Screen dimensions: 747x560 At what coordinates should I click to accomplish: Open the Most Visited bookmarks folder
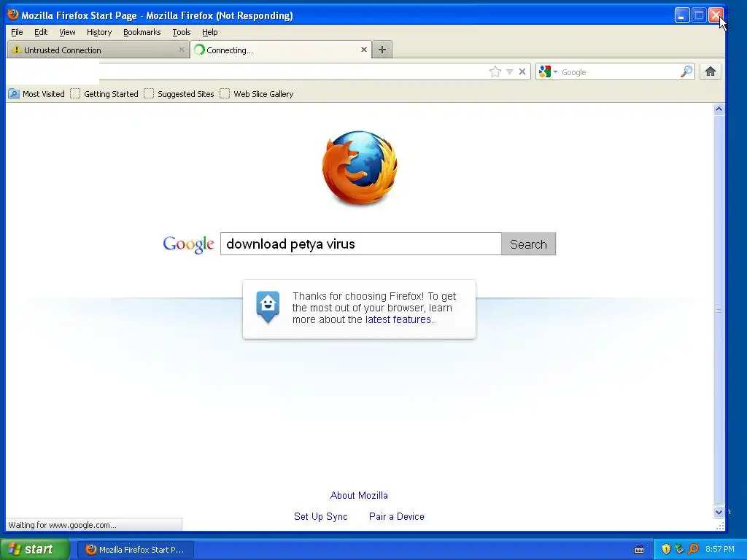tap(36, 94)
